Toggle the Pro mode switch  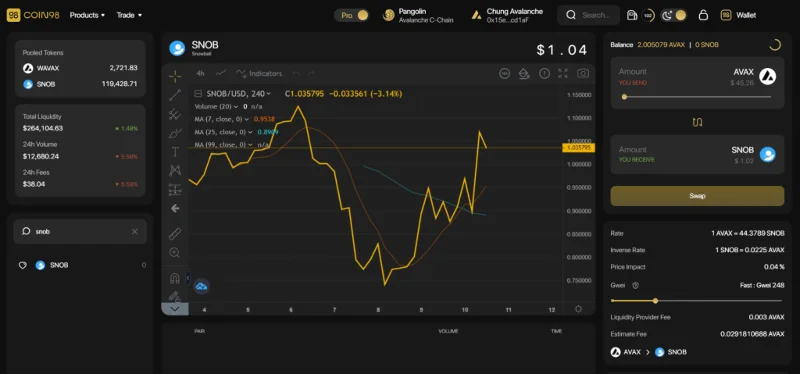tap(352, 15)
